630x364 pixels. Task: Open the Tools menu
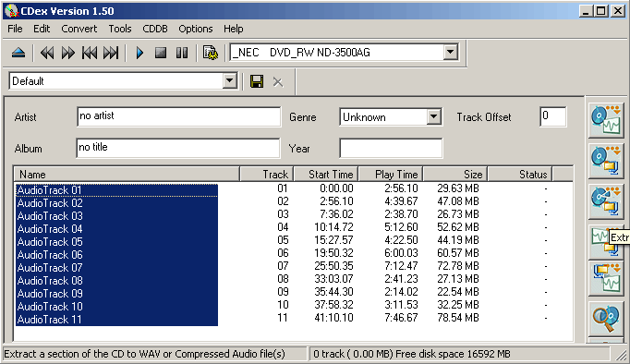tap(120, 29)
